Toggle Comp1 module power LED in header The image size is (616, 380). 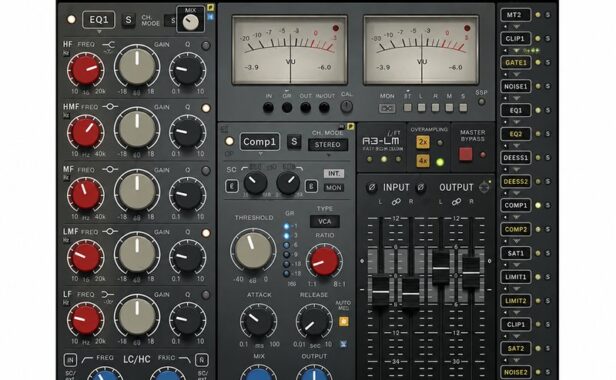229,141
